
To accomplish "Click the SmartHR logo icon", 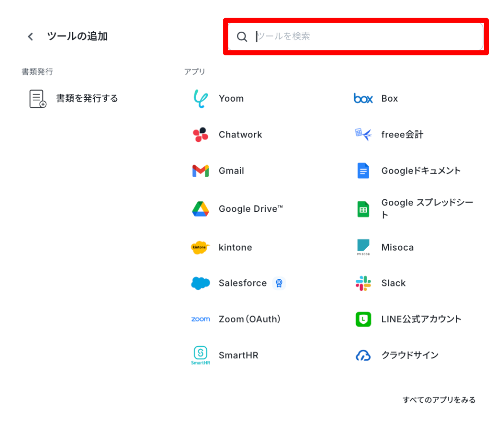I will point(201,355).
